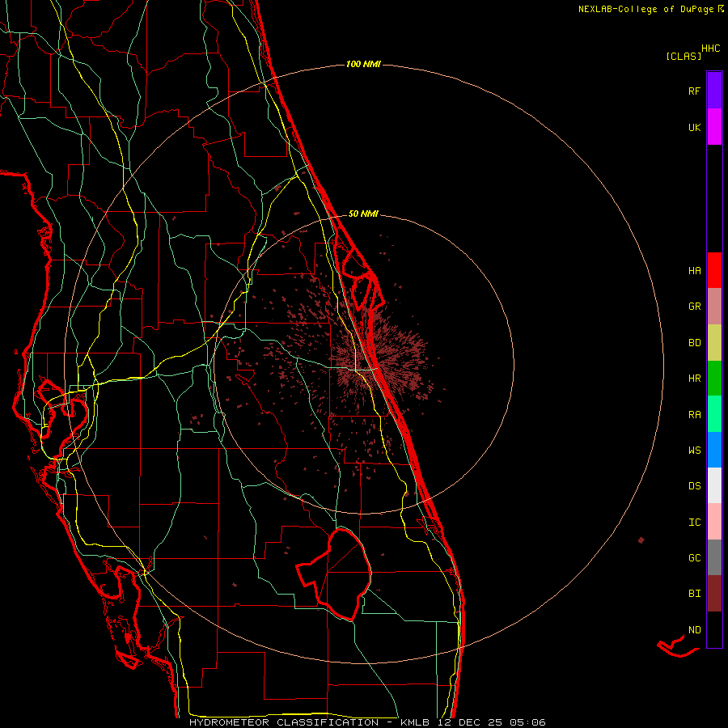Screen dimensions: 728x728
Task: Click the BD yellow legend swatch
Action: [x=714, y=343]
